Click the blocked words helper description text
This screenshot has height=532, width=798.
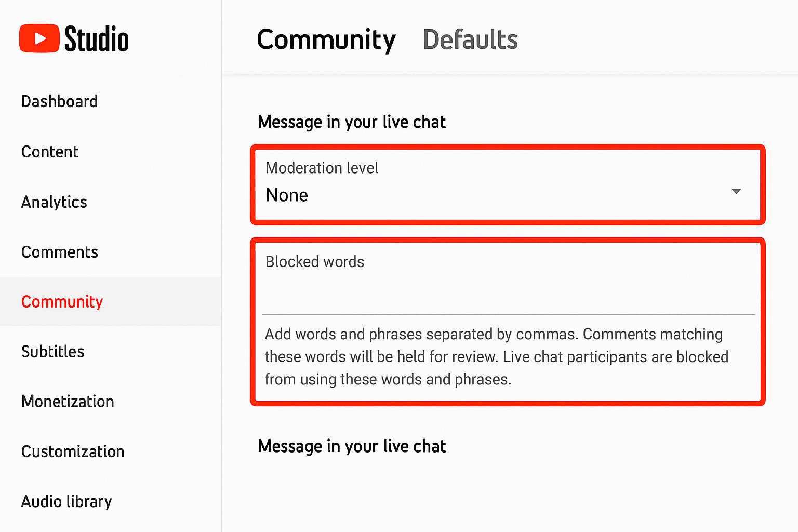pos(497,357)
